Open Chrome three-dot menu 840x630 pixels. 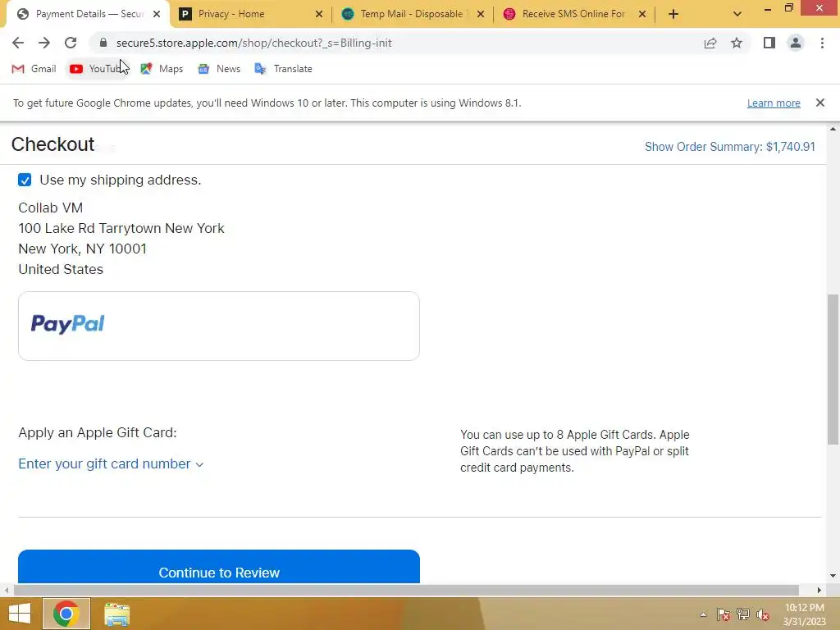click(x=822, y=43)
